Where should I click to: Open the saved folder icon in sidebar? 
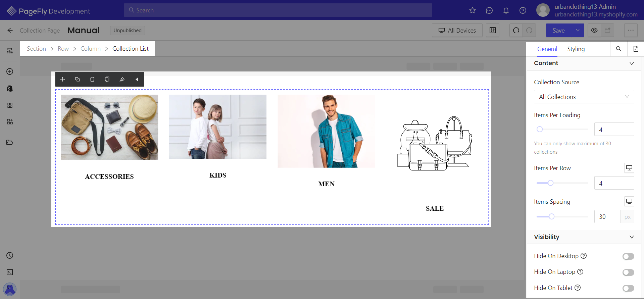pyautogui.click(x=10, y=142)
